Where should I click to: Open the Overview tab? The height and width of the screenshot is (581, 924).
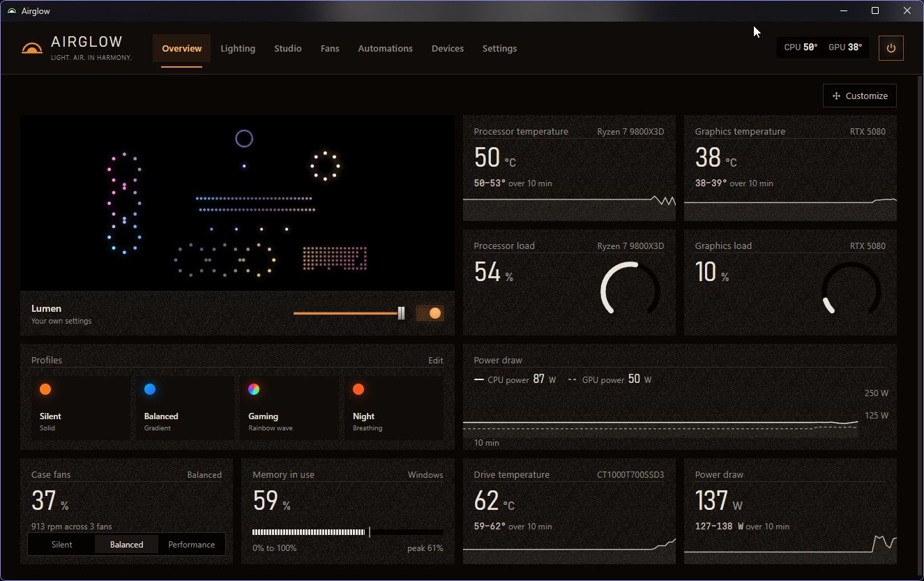[182, 49]
